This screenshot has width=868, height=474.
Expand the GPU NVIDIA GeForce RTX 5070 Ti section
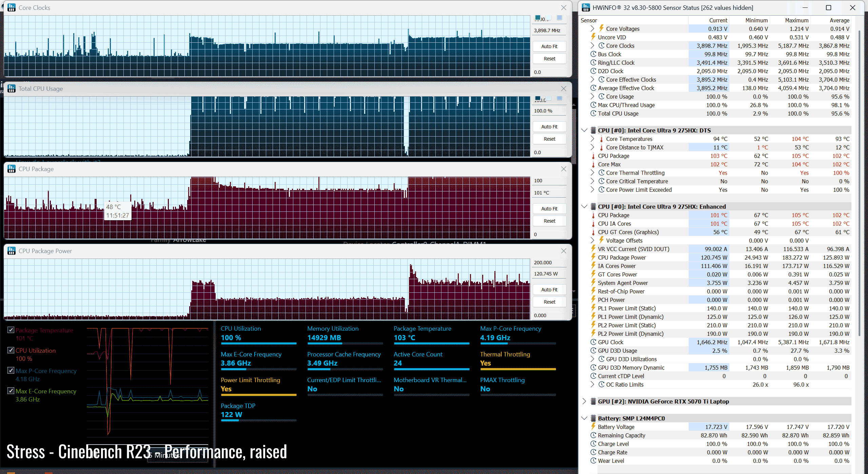pyautogui.click(x=584, y=401)
